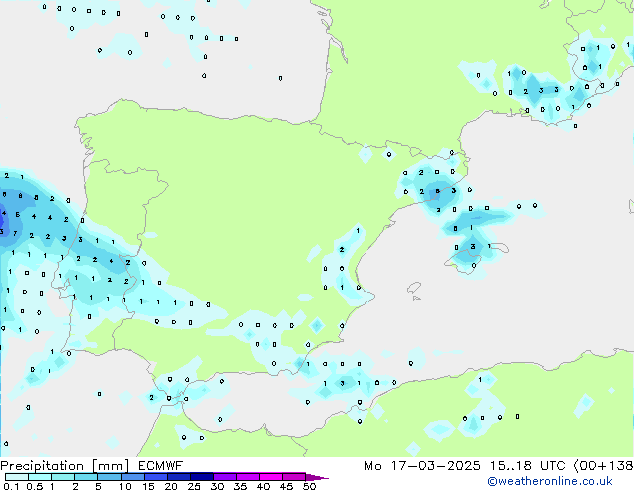Screen dimensions: 634x490
Task: Click the 0.5–1 mm legend color box
Action: [x=40, y=477]
